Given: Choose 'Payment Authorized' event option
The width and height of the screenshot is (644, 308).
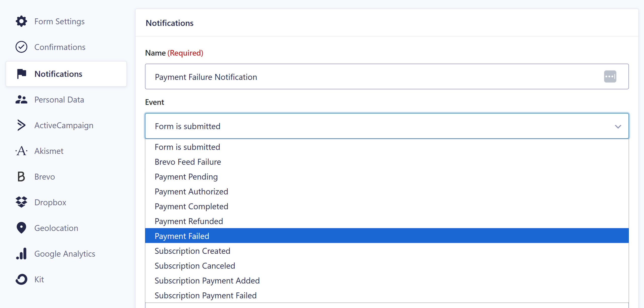Looking at the screenshot, I should coord(387,191).
